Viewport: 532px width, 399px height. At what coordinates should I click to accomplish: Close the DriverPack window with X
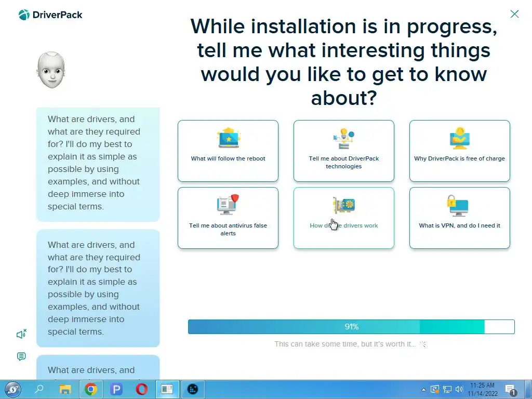514,14
